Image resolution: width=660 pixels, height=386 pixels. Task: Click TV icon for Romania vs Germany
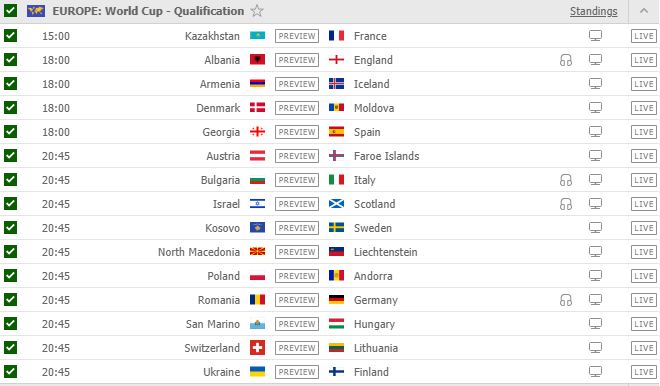[595, 300]
